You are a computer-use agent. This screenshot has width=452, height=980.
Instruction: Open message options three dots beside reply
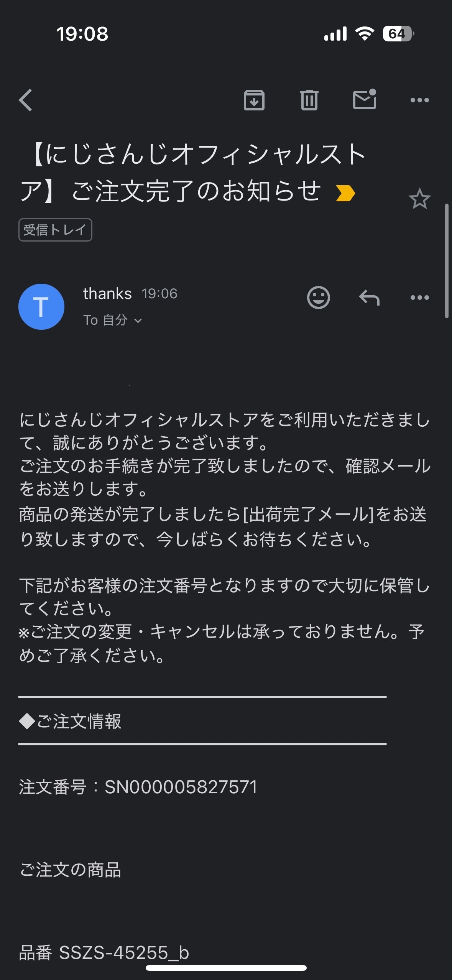(419, 298)
